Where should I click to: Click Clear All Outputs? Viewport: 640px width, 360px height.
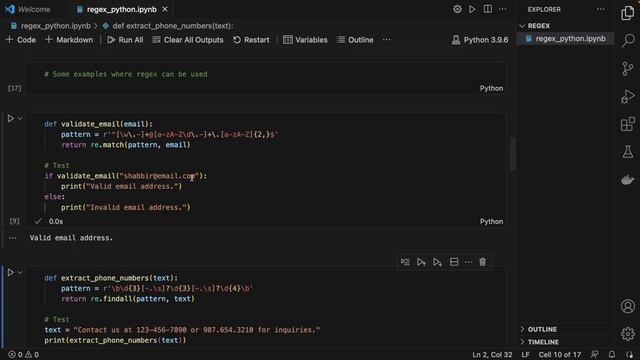pos(188,40)
